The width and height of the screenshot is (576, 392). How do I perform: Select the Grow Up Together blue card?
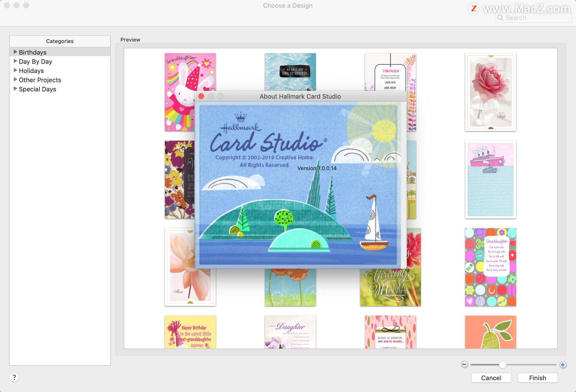pyautogui.click(x=290, y=72)
